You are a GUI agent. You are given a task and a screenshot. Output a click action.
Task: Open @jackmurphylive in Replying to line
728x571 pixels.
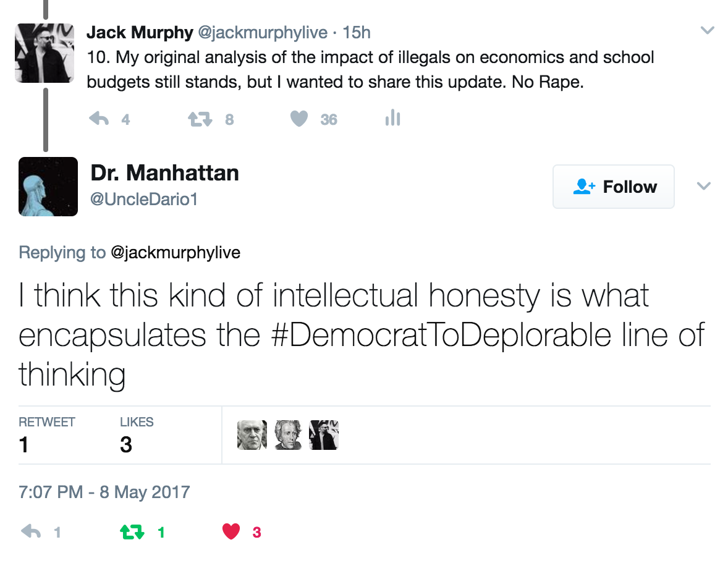click(x=176, y=253)
